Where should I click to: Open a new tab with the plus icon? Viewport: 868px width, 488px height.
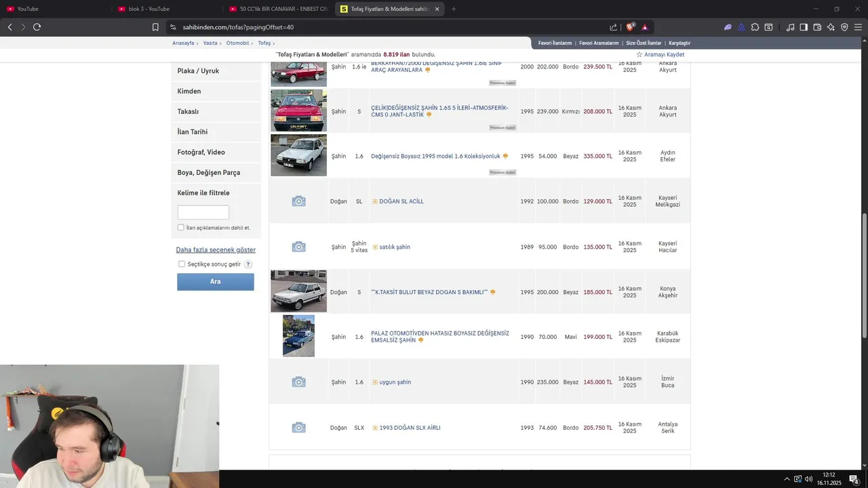[454, 9]
